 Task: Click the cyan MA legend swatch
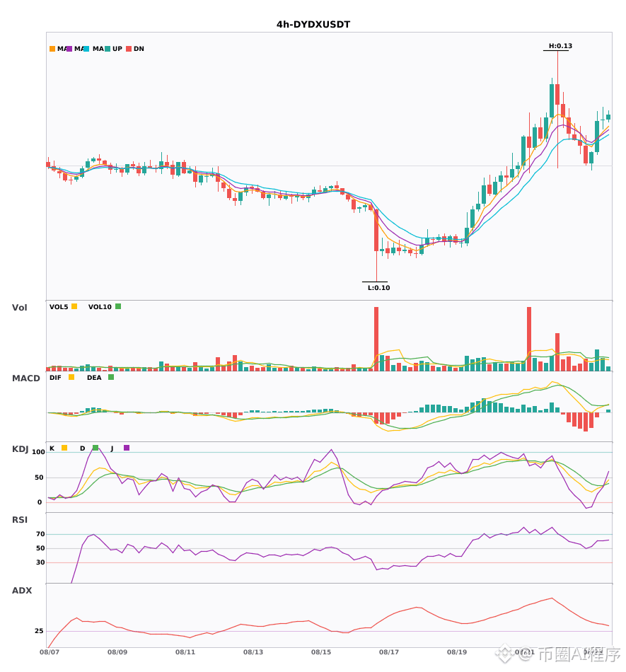point(86,49)
